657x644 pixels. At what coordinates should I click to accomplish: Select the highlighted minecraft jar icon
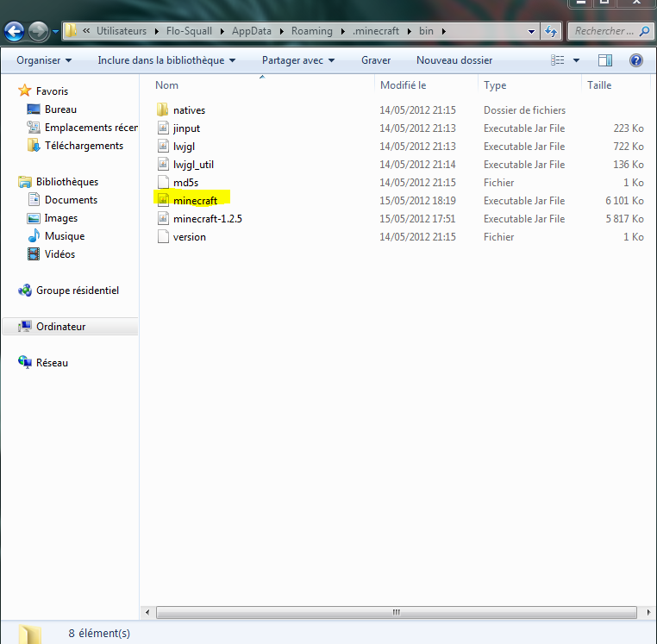163,200
